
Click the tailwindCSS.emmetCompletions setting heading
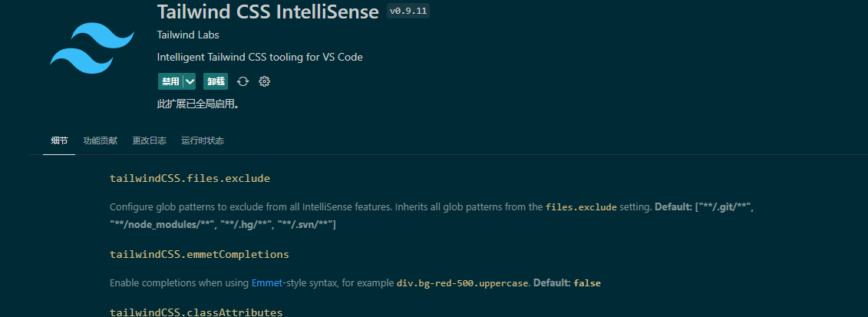[x=199, y=254]
